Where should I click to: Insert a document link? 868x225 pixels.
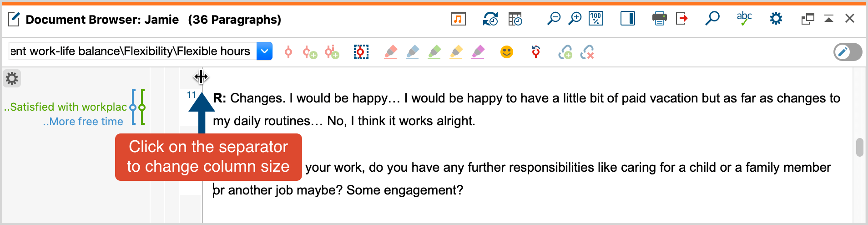pyautogui.click(x=565, y=52)
